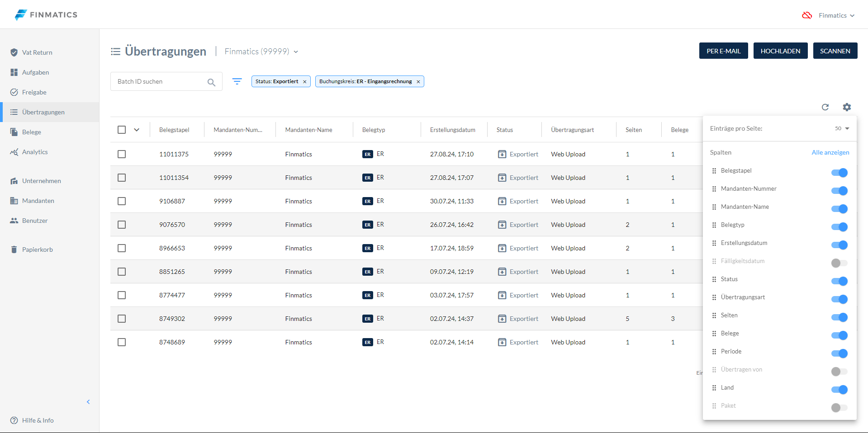
Task: Open the Einträge pro Seite dropdown
Action: [x=842, y=128]
